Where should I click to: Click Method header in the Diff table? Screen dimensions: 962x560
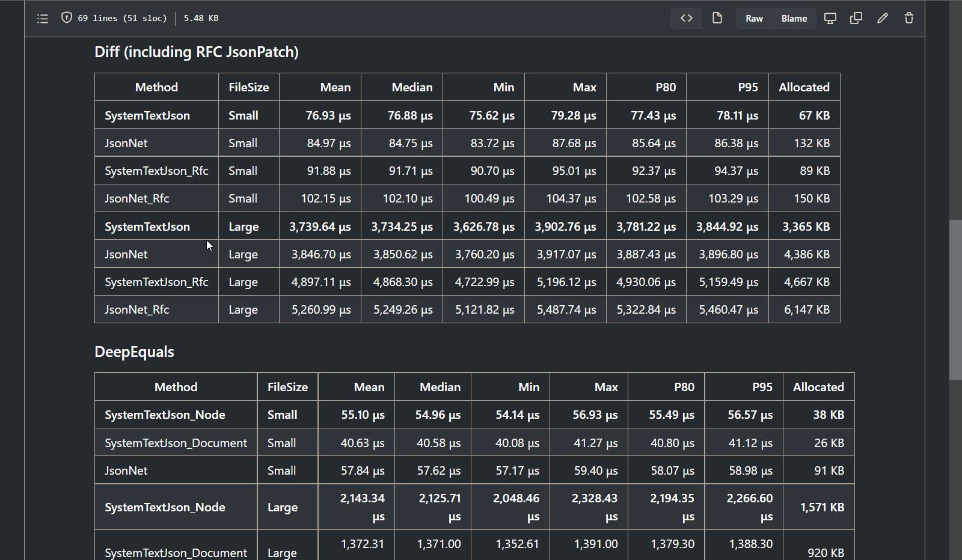click(x=156, y=88)
